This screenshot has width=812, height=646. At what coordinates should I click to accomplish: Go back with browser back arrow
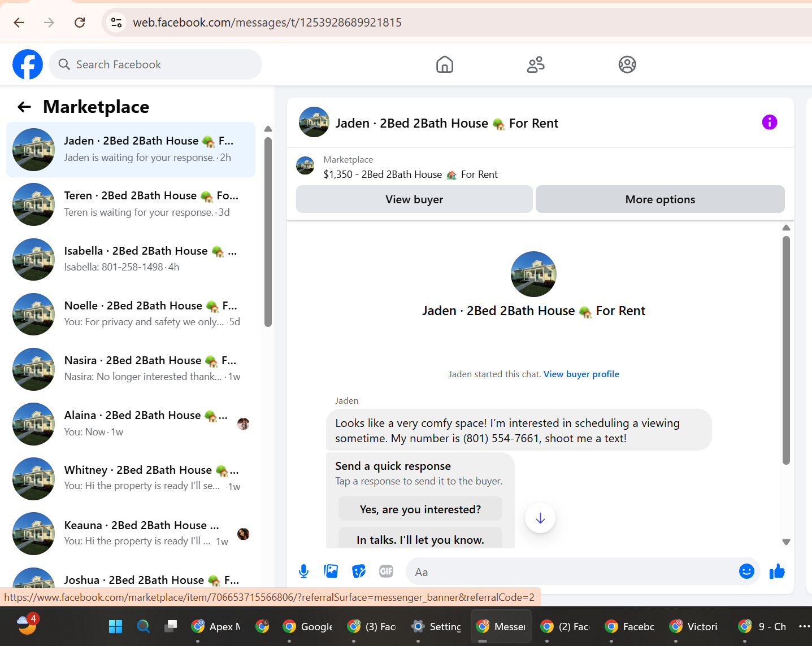click(19, 23)
